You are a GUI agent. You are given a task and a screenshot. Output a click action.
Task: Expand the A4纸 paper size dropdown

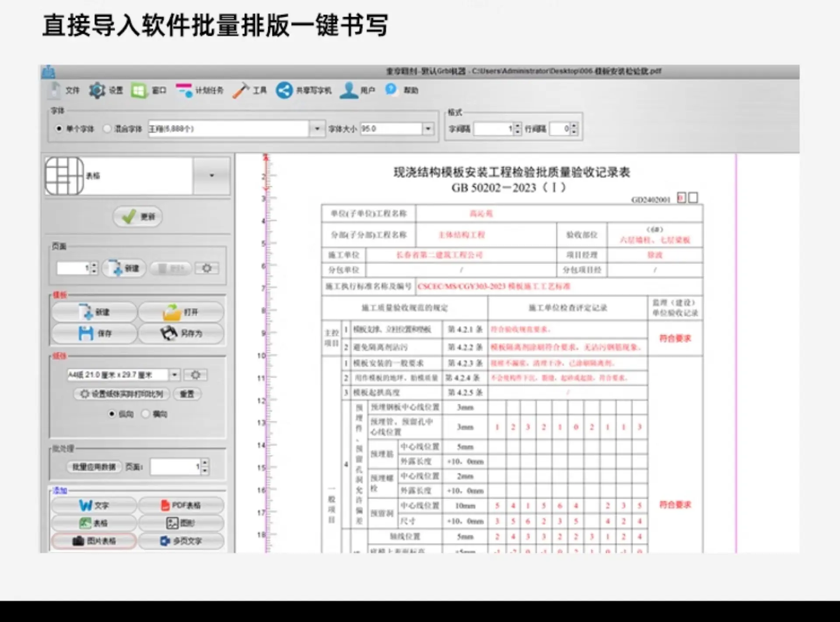[x=175, y=375]
